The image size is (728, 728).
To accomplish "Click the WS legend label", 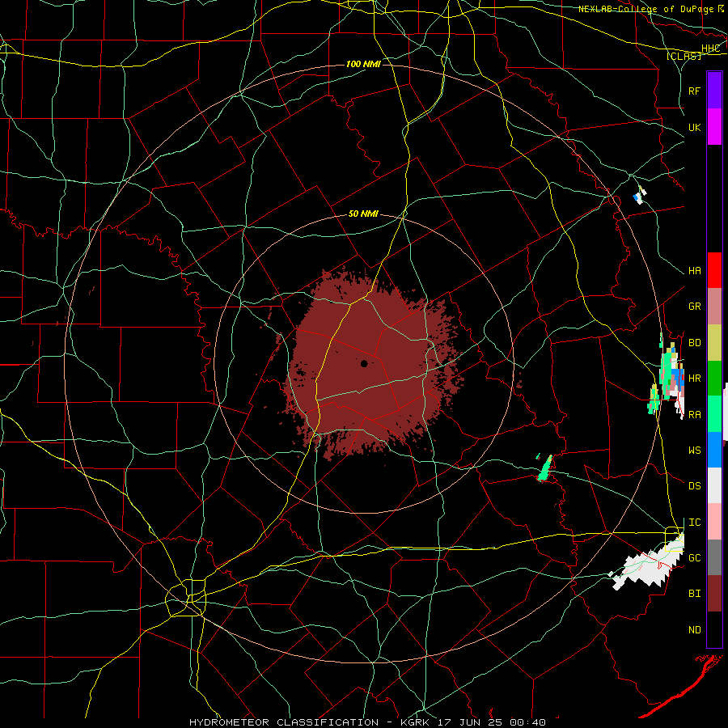I will [694, 451].
